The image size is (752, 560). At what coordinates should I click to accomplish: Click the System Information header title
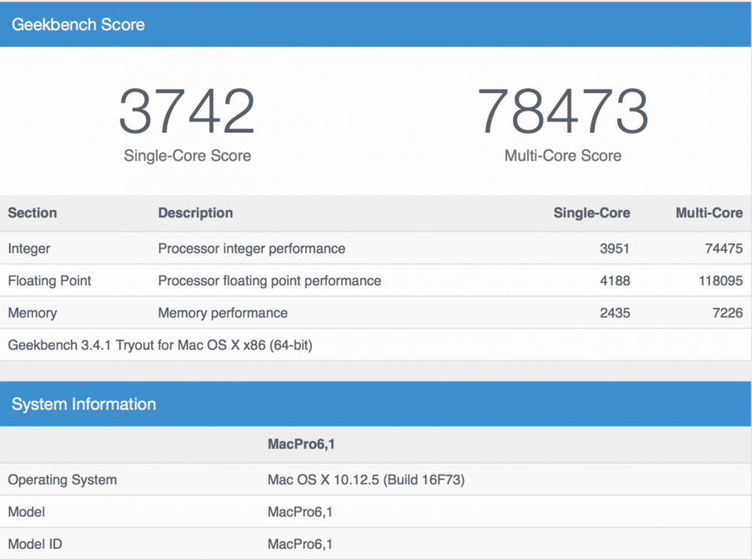pos(83,404)
